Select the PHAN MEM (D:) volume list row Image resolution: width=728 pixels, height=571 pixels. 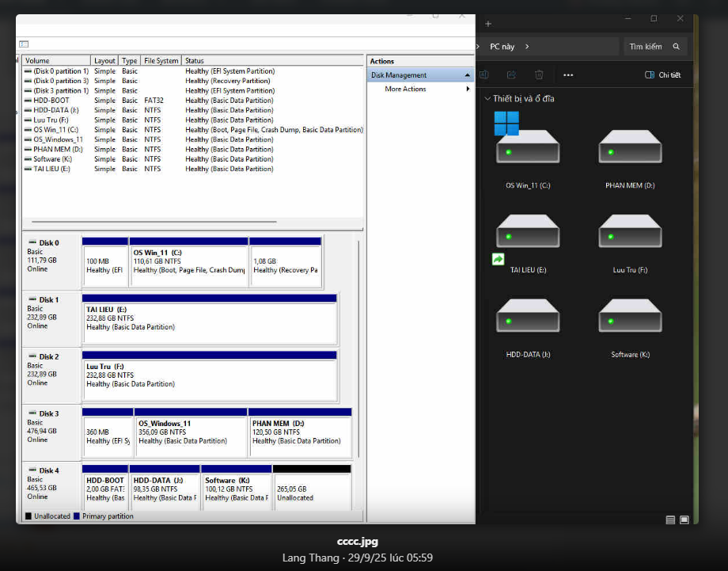coord(193,149)
